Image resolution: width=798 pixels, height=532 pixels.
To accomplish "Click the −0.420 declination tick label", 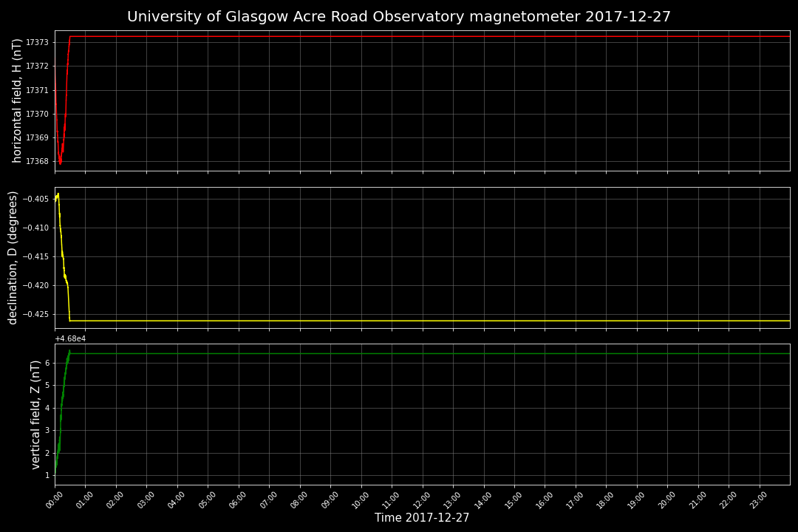I will pyautogui.click(x=35, y=286).
